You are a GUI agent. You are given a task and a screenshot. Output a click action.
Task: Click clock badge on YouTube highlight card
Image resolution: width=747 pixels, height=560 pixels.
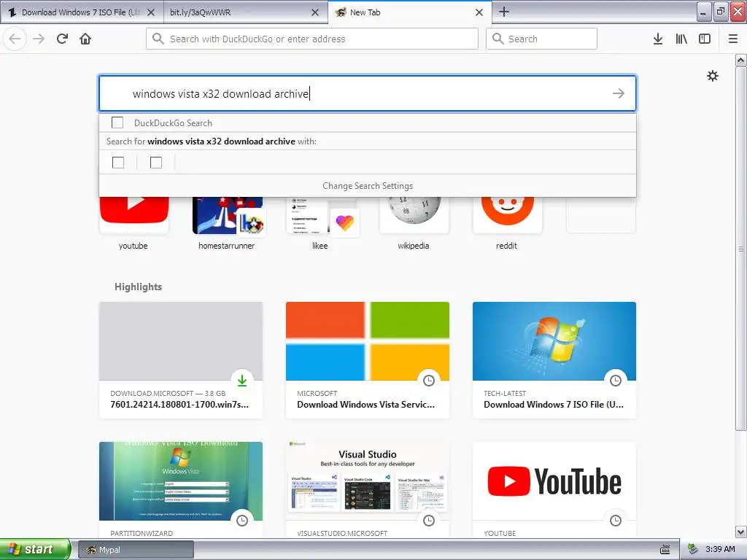tap(616, 520)
